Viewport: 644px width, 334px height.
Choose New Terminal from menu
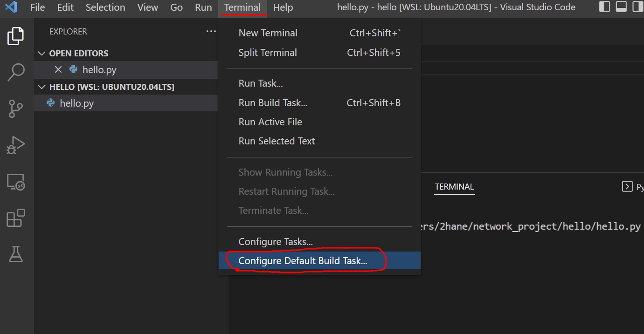[x=319, y=33]
